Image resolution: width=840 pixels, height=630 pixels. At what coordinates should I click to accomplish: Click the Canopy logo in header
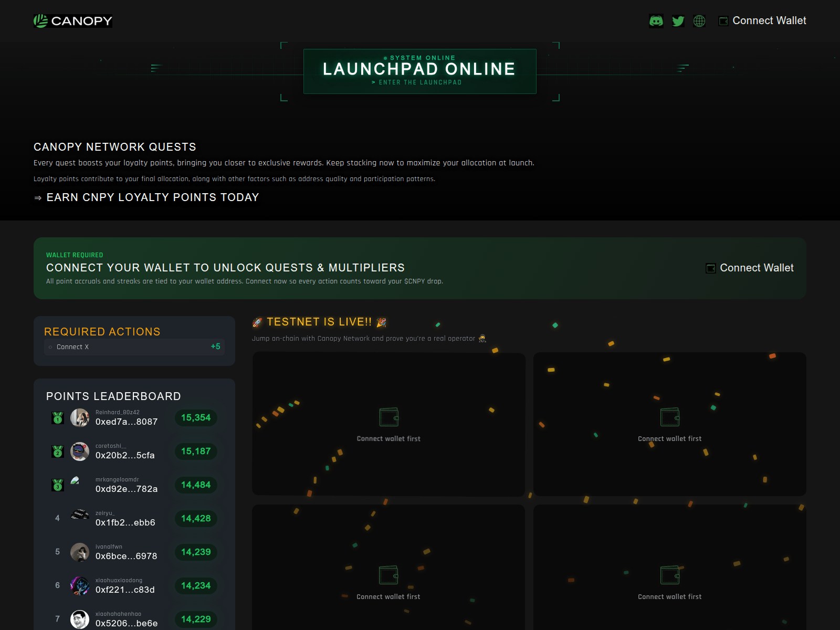coord(73,21)
